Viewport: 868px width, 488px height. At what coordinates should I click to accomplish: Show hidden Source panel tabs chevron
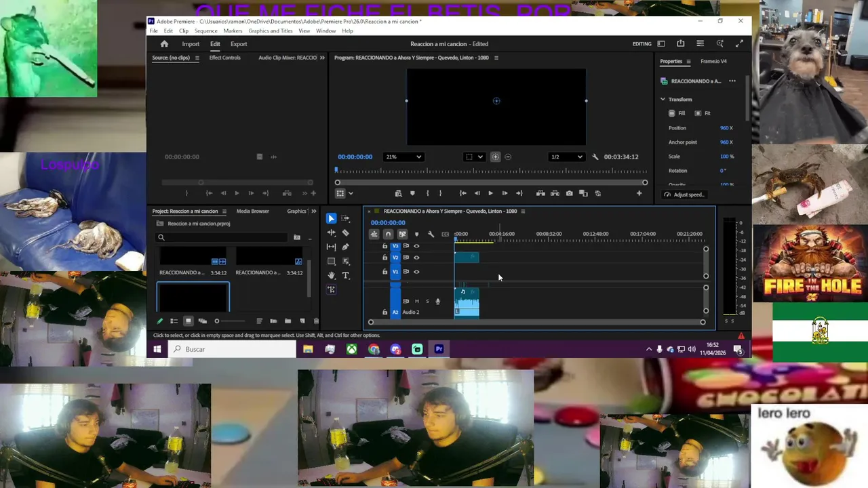coord(322,58)
